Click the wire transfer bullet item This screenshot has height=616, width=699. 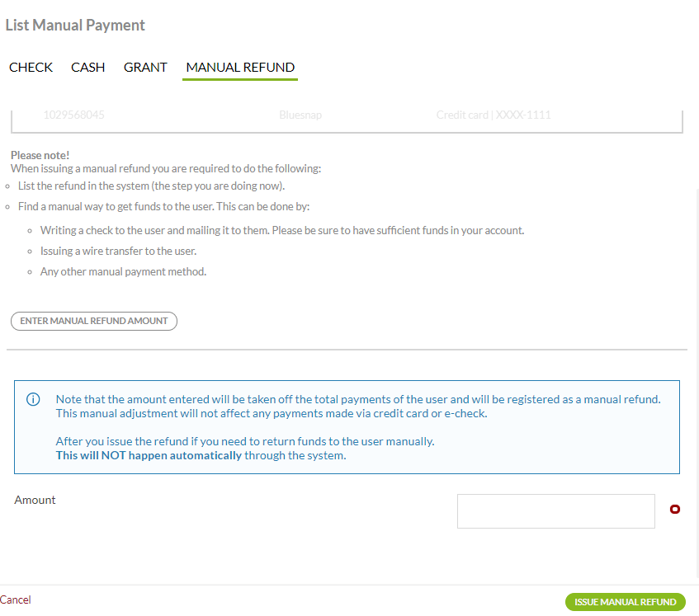tap(118, 252)
